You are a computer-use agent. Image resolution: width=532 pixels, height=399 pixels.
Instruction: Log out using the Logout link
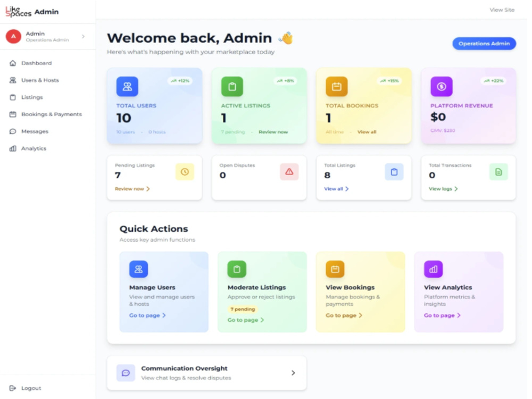31,388
